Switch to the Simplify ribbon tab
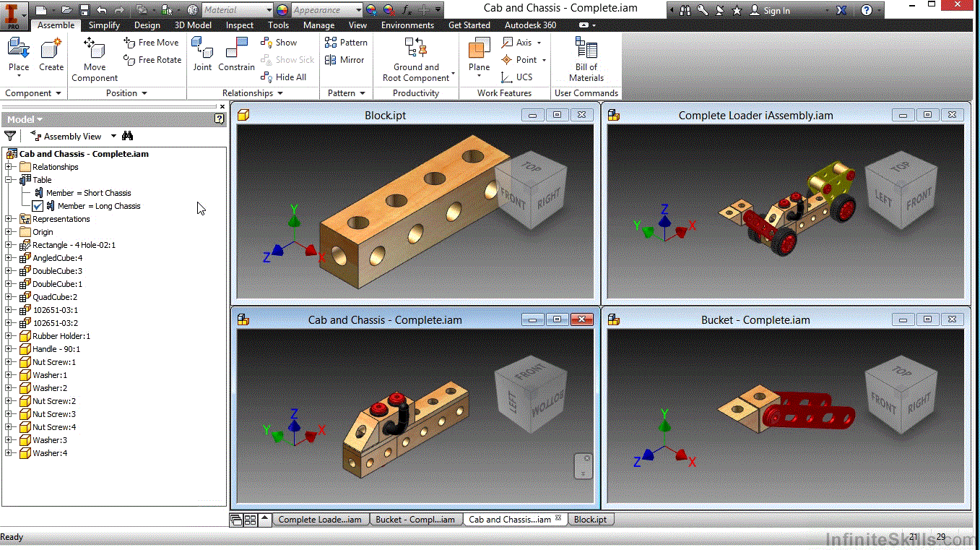980x550 pixels. 104,25
